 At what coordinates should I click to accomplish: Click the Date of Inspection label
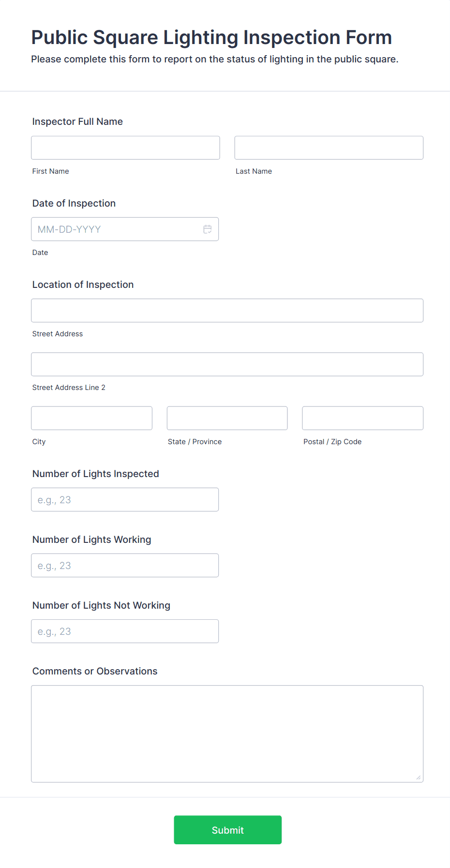point(74,203)
